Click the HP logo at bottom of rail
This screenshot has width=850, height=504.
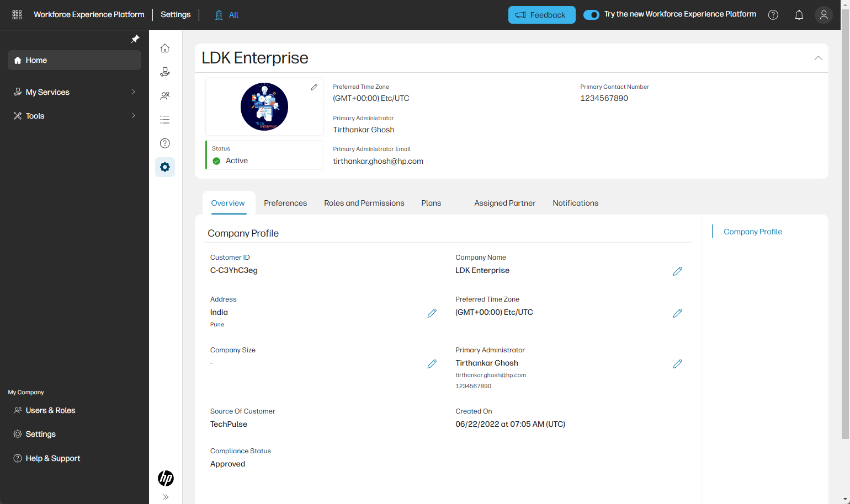164,478
